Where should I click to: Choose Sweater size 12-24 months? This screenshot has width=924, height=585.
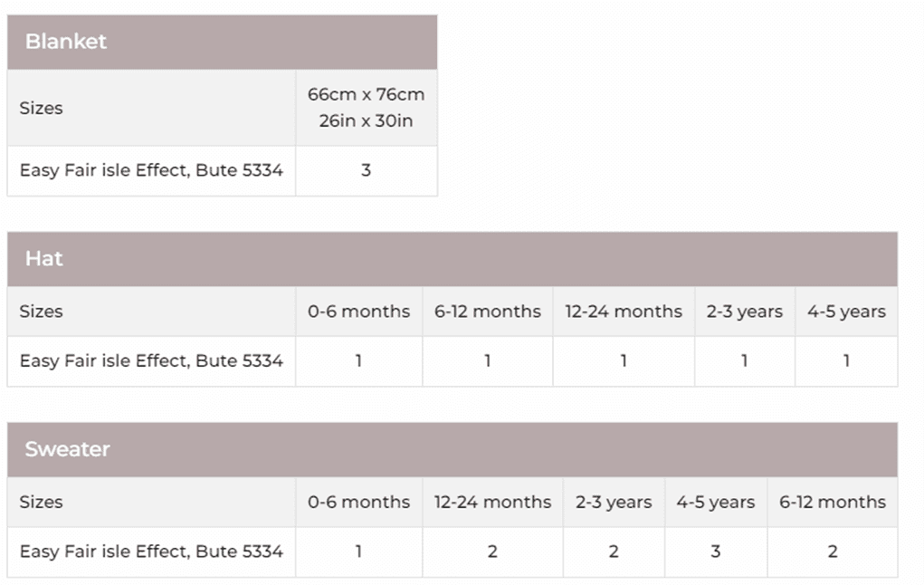coord(492,502)
